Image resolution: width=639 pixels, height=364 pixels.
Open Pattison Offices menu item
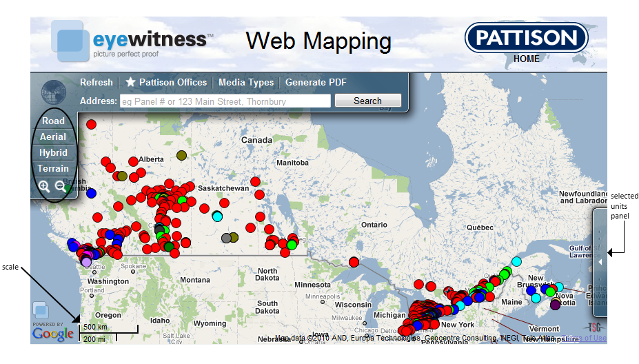point(173,82)
